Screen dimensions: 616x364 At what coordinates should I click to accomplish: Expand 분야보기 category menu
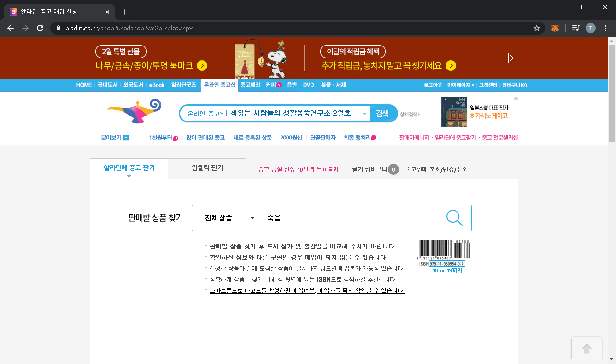point(115,138)
